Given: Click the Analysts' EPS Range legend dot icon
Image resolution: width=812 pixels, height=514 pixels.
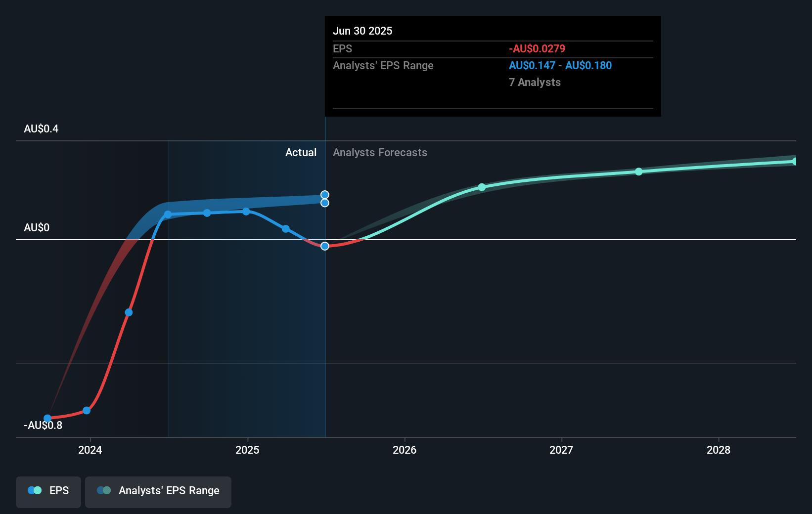Looking at the screenshot, I should [x=103, y=490].
